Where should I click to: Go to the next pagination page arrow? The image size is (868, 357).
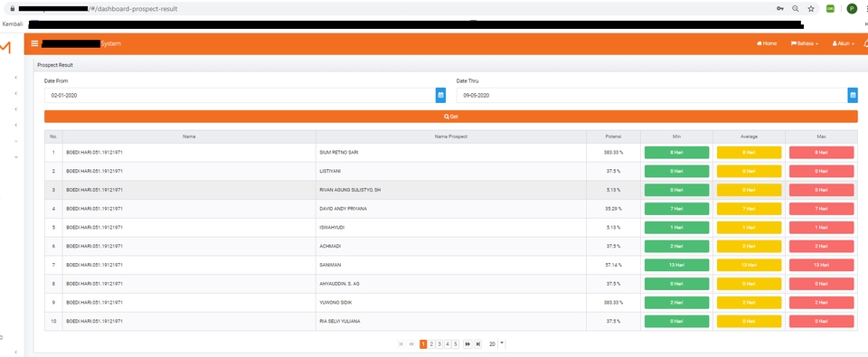point(467,344)
